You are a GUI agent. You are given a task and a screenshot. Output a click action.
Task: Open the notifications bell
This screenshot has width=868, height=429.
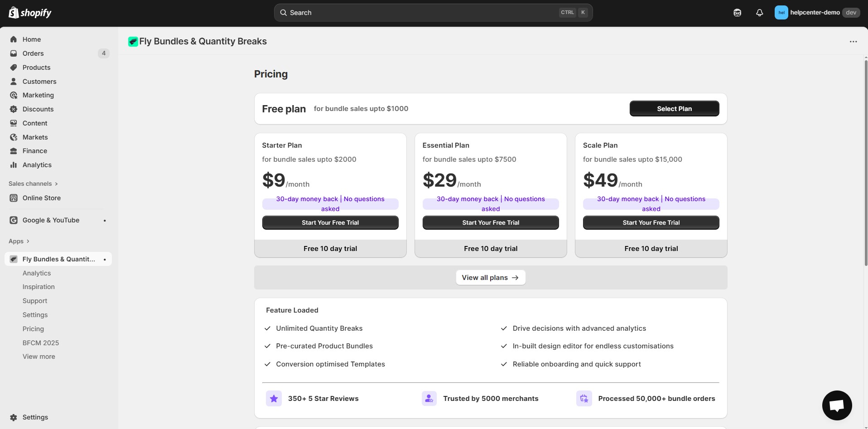click(x=759, y=13)
